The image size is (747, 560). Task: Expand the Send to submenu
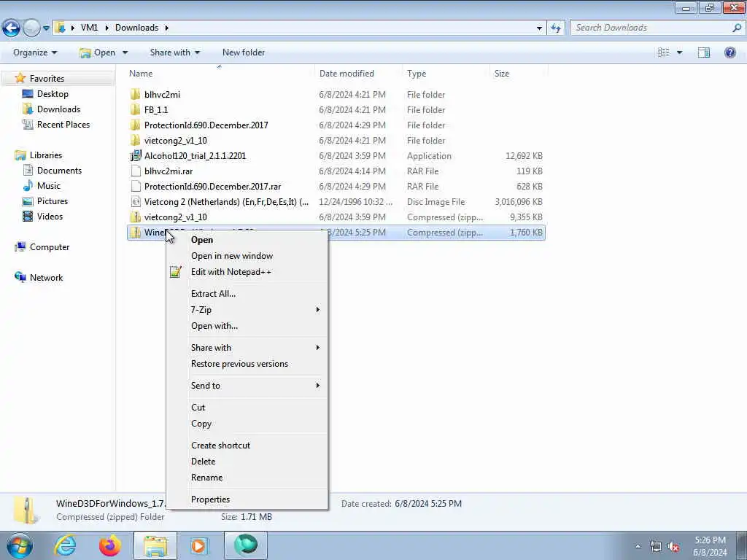(x=247, y=386)
